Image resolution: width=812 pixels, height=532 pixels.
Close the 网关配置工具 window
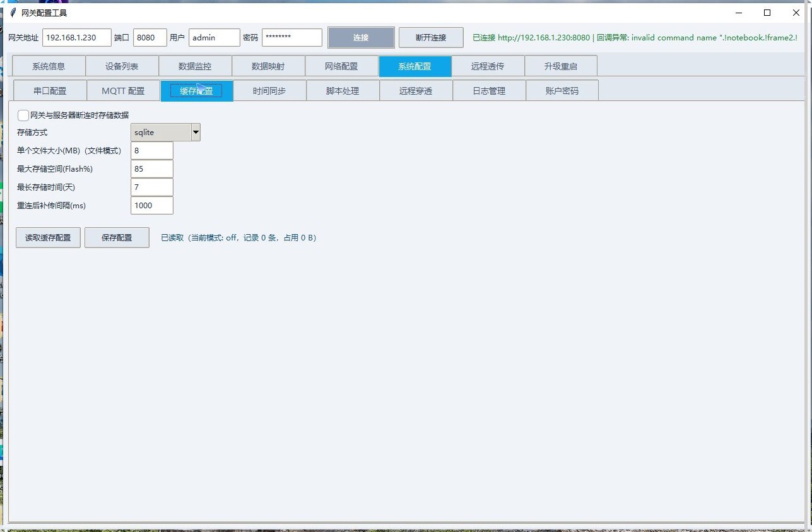[x=796, y=13]
